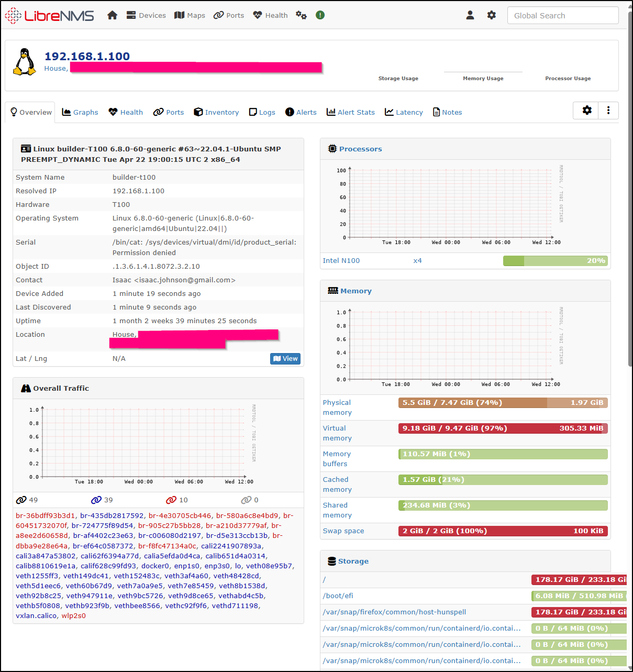Click the Storage database icon
This screenshot has width=633, height=672.
[x=332, y=561]
